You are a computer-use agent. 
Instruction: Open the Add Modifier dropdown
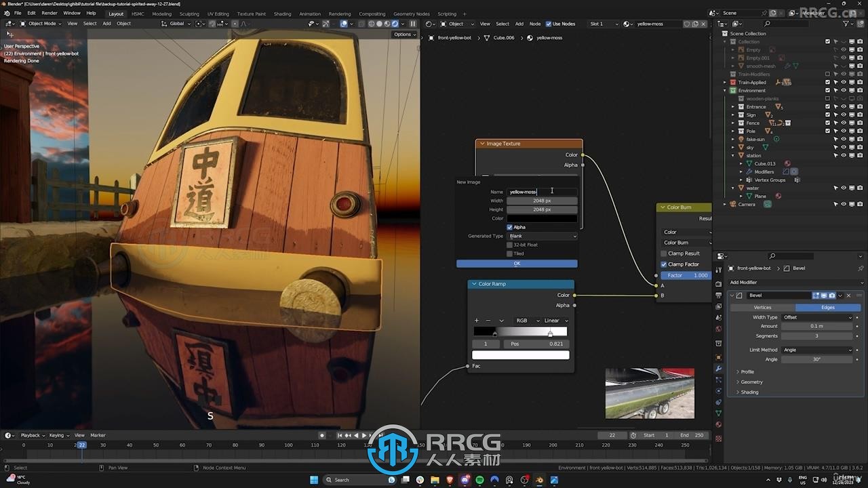click(x=796, y=283)
